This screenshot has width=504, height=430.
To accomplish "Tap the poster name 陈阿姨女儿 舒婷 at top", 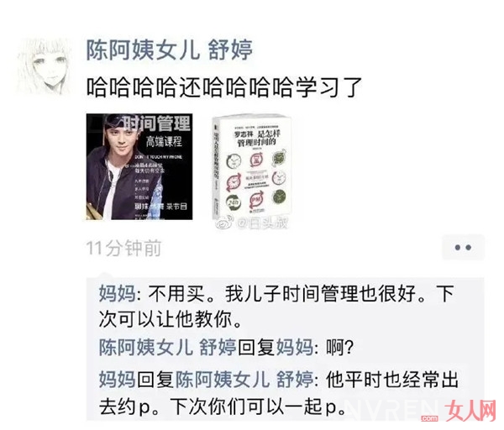I will point(170,50).
